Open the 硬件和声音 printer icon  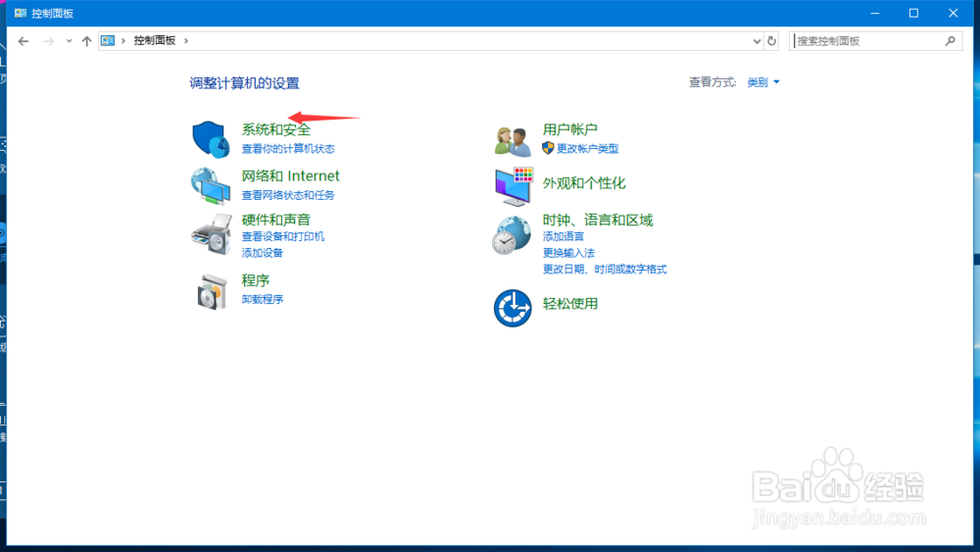click(x=212, y=233)
